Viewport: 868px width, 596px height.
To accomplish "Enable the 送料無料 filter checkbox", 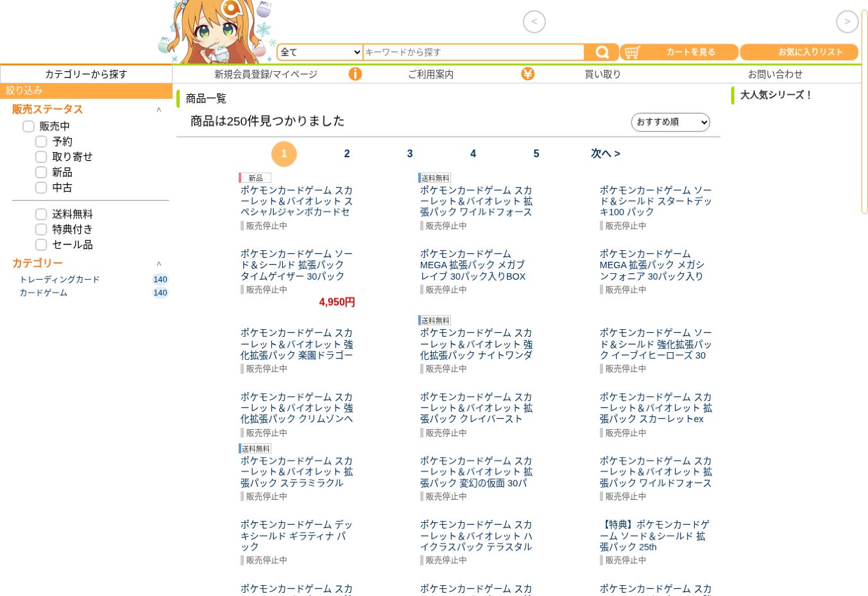I will click(x=41, y=214).
